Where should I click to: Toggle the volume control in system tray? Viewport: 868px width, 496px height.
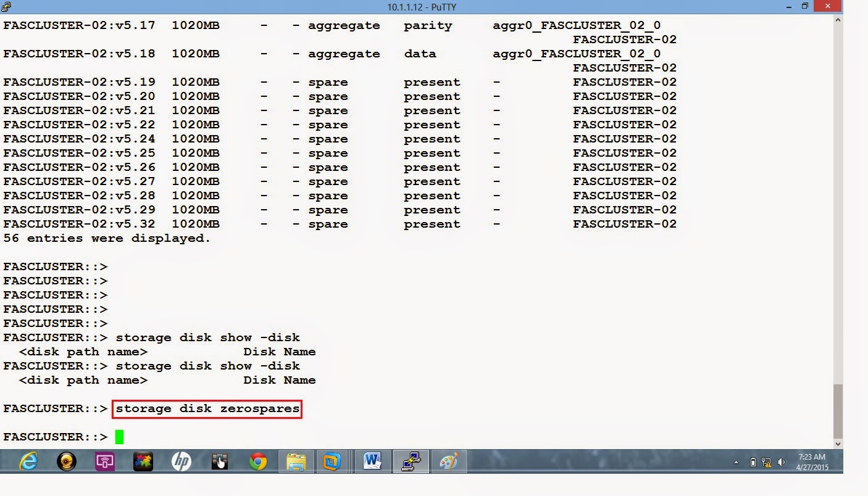(x=781, y=462)
